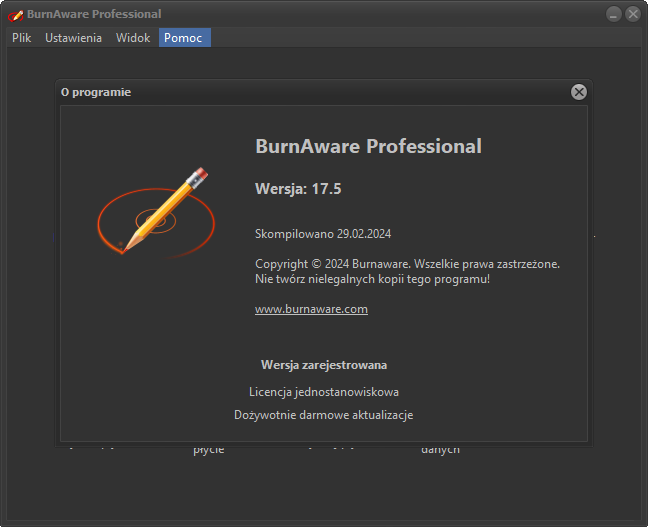This screenshot has width=648, height=527.
Task: Click the Copyright © 2024 Burnaware line
Action: [x=407, y=264]
